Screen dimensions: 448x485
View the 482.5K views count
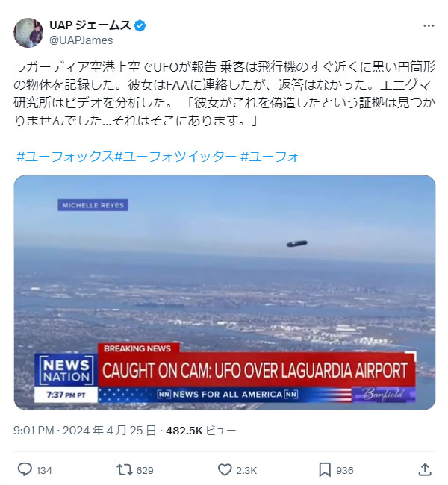[x=201, y=431]
